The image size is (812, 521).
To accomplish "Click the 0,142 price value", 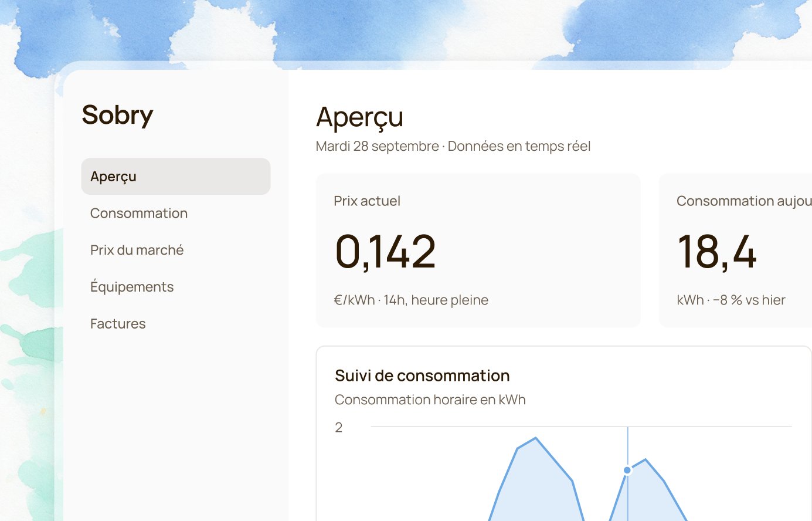I will [x=385, y=252].
